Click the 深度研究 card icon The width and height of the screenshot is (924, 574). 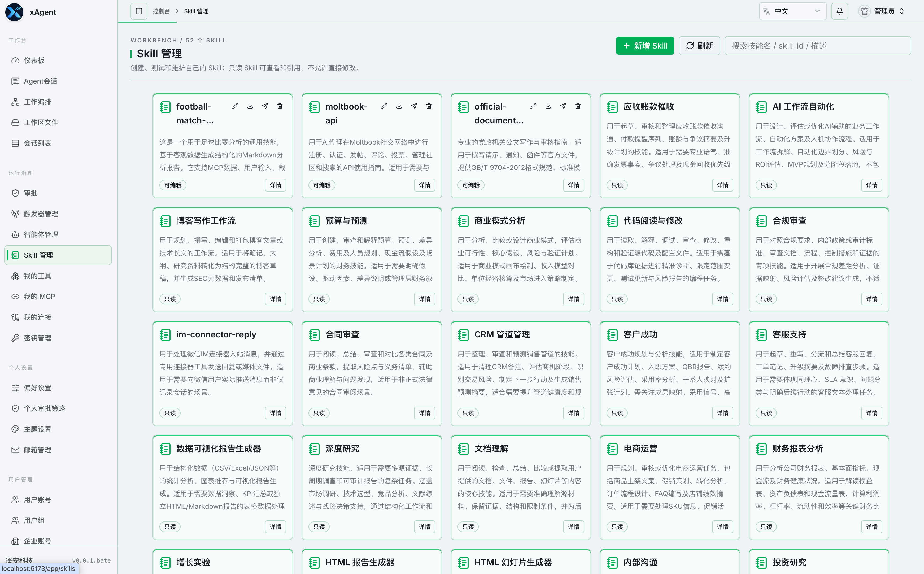[314, 449]
